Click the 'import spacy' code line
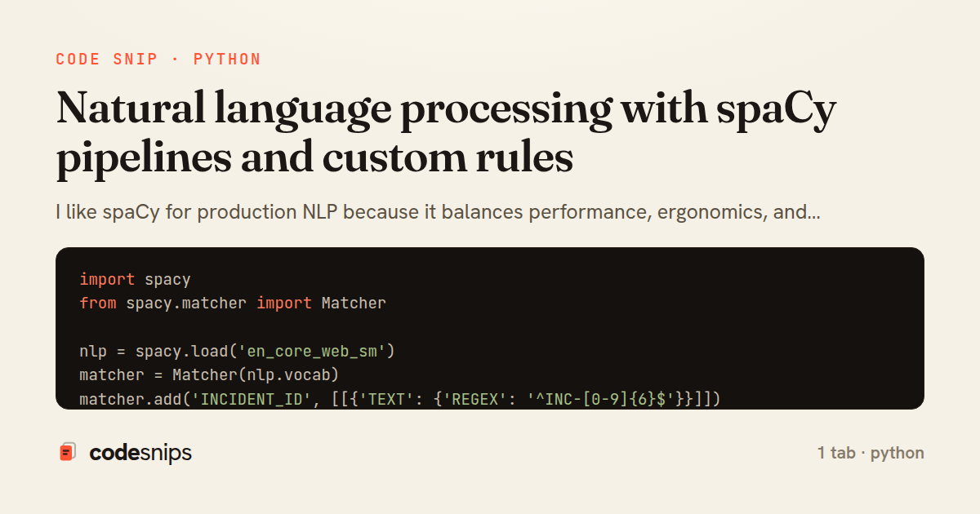This screenshot has height=514, width=980. tap(135, 279)
